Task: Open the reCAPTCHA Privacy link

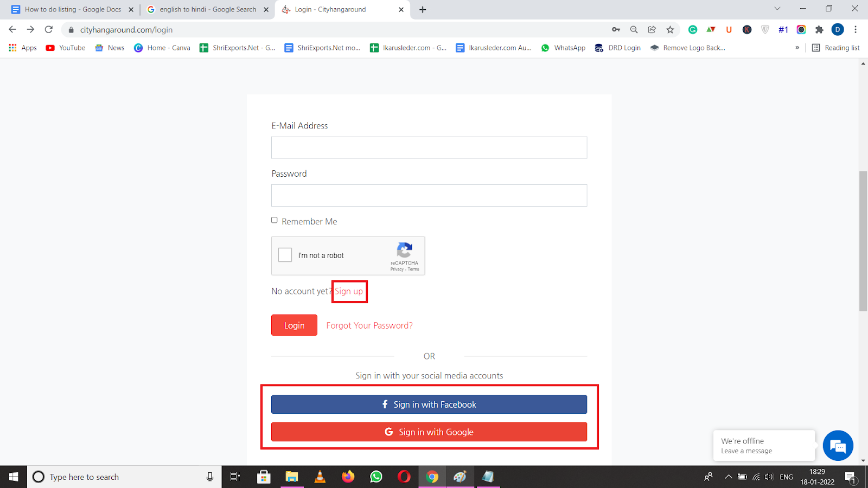Action: coord(397,269)
